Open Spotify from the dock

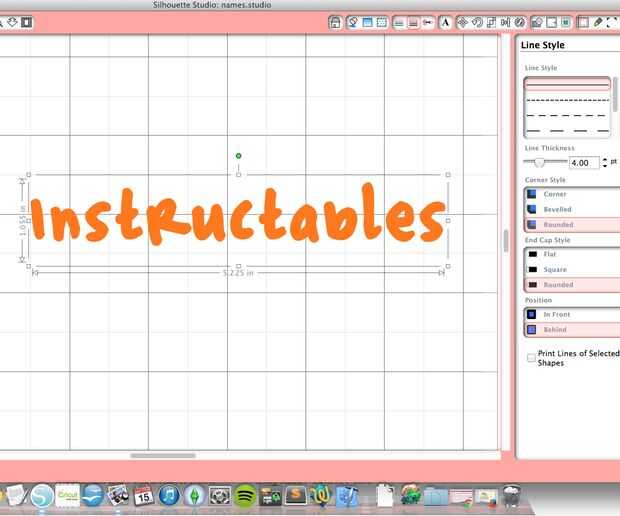coord(245,495)
